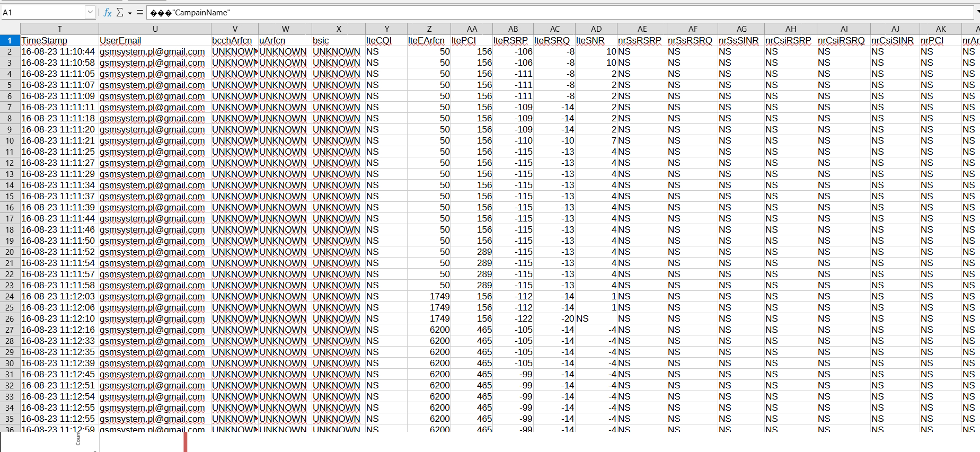Screen dimensions: 980x452
Task: Select row 26 header
Action: pyautogui.click(x=10, y=318)
